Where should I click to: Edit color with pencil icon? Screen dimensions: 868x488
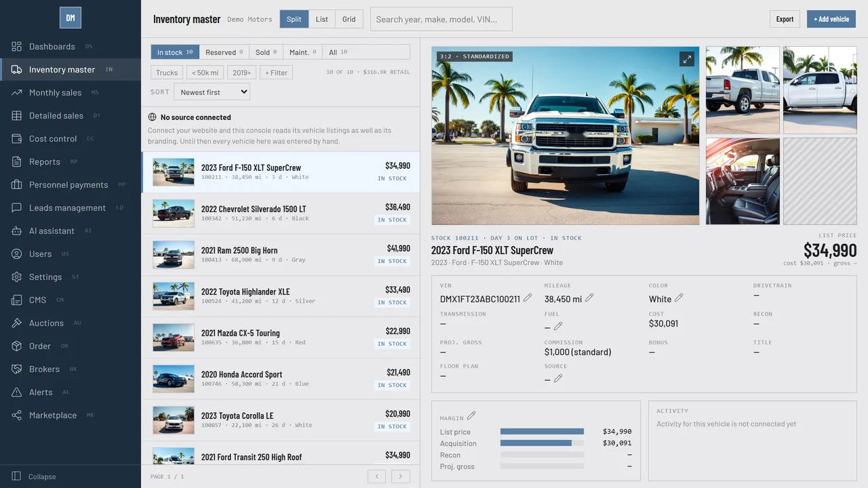pyautogui.click(x=679, y=298)
